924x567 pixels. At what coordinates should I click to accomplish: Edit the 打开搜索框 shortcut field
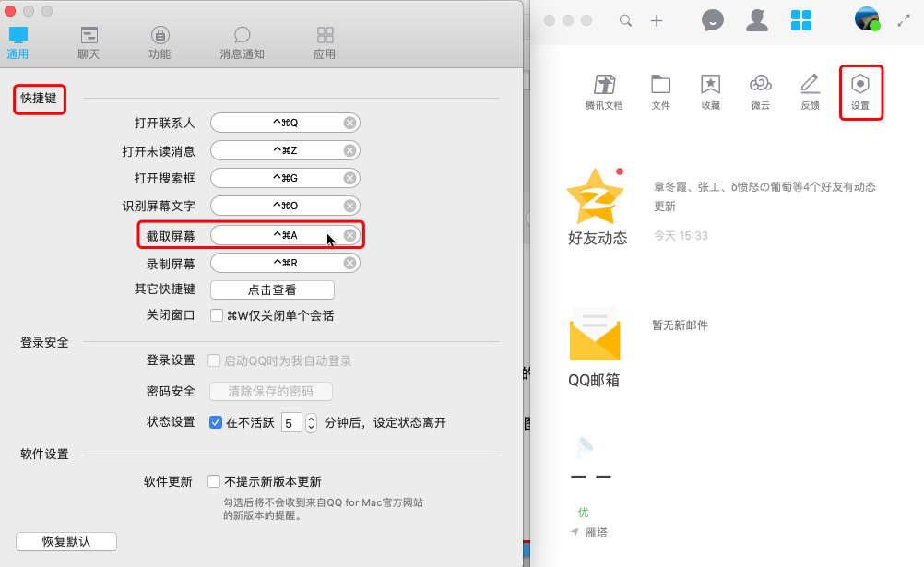tap(285, 178)
